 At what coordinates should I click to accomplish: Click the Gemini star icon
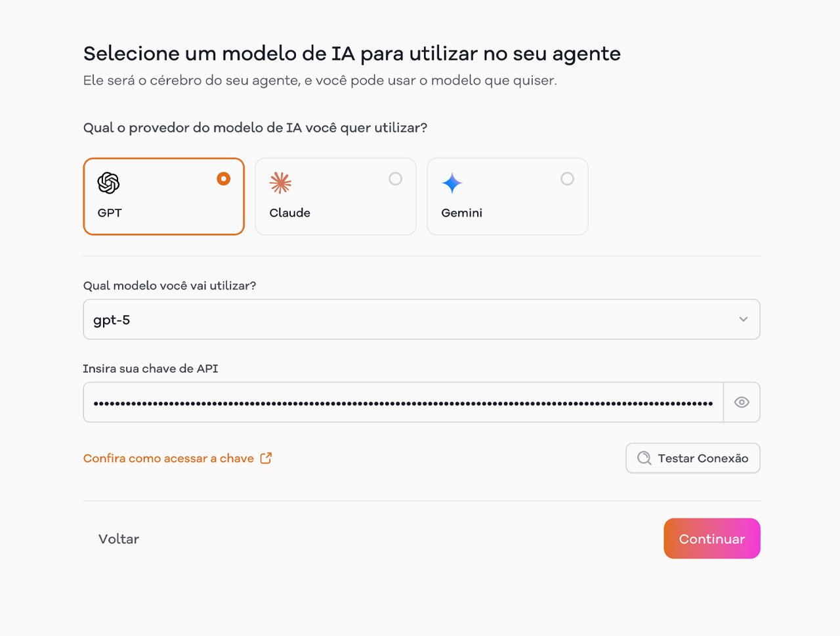pyautogui.click(x=451, y=183)
